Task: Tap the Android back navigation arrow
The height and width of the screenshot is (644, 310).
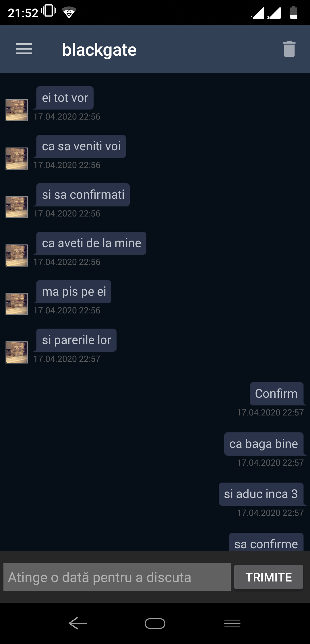Action: pyautogui.click(x=77, y=623)
